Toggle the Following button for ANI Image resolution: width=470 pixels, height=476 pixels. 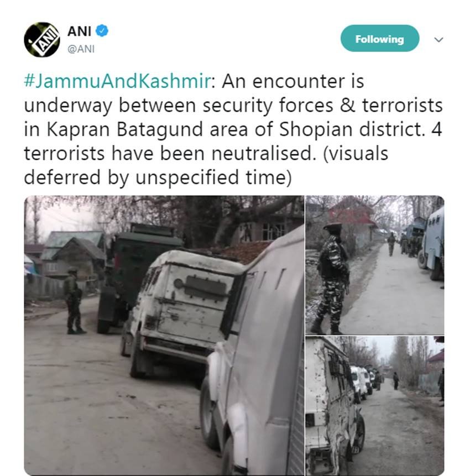tap(380, 39)
